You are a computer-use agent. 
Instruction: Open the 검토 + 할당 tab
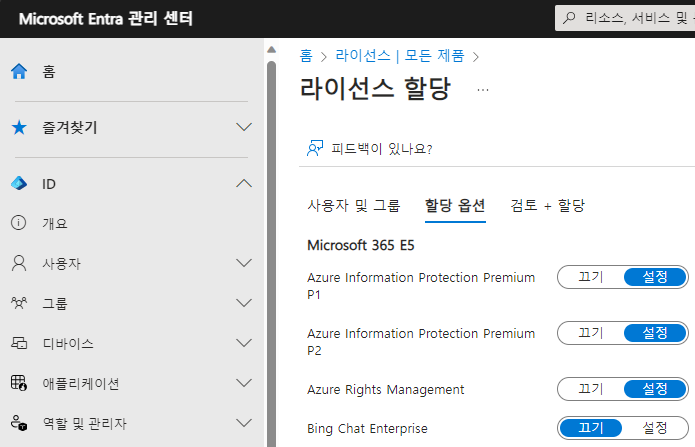click(x=547, y=205)
